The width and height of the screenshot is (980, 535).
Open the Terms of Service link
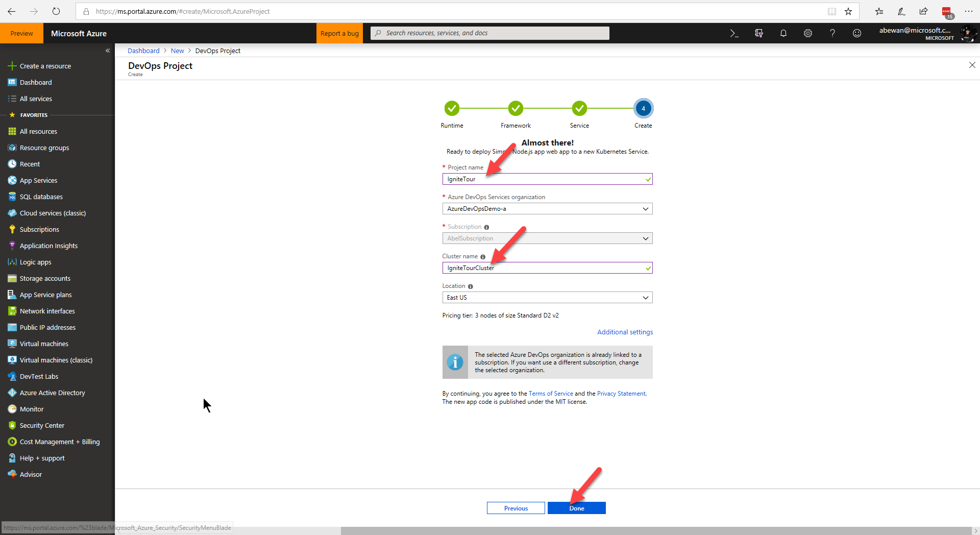tap(551, 394)
